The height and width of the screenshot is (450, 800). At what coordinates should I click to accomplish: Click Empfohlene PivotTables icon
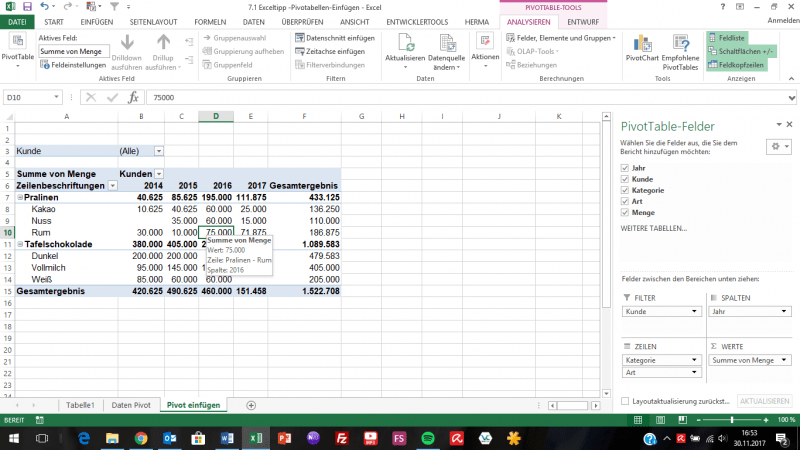coord(680,43)
